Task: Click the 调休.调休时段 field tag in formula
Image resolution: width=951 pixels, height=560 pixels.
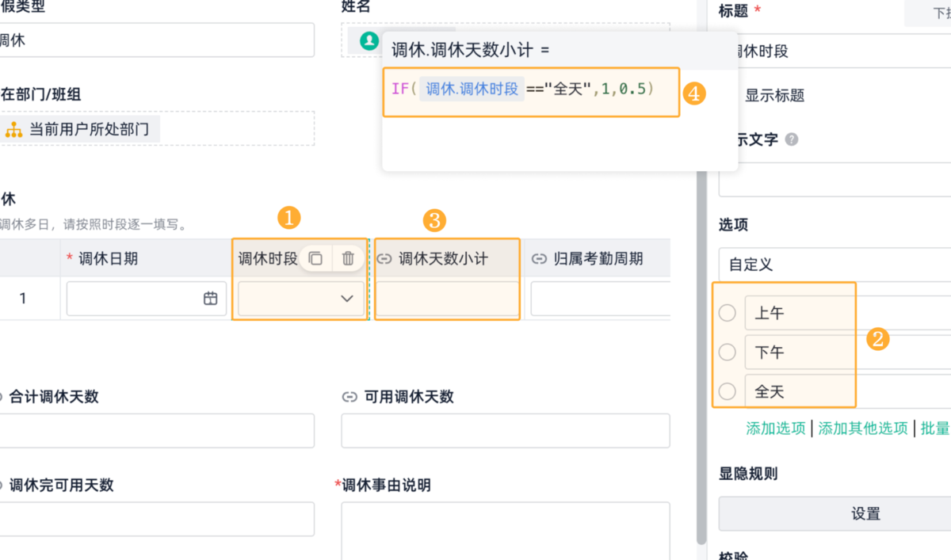Action: click(x=472, y=90)
